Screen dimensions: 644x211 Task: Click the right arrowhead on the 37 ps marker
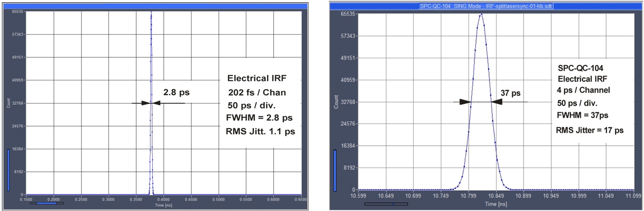coord(497,102)
